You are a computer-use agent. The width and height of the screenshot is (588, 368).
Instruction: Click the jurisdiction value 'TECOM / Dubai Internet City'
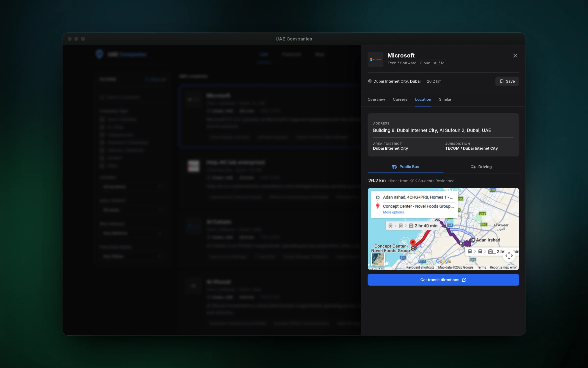471,148
